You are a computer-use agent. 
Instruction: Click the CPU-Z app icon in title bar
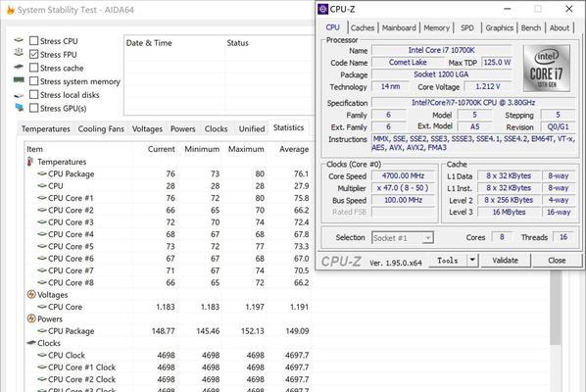[x=322, y=9]
